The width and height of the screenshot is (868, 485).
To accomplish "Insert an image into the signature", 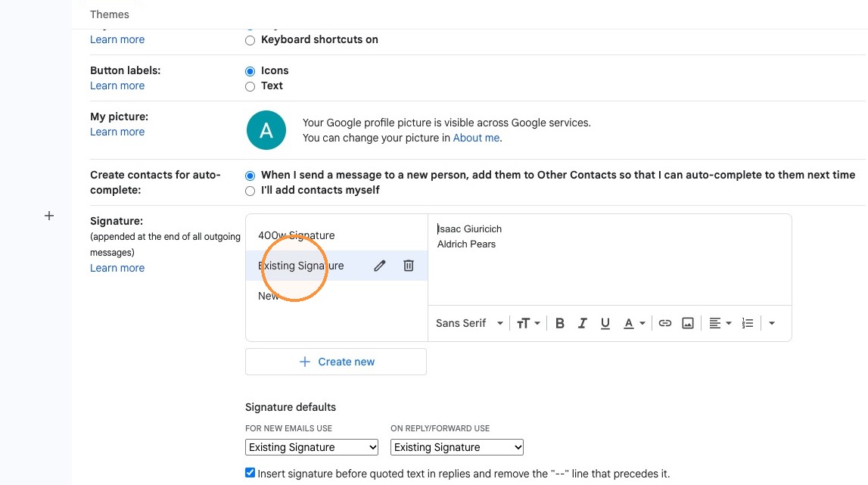I will pyautogui.click(x=688, y=323).
